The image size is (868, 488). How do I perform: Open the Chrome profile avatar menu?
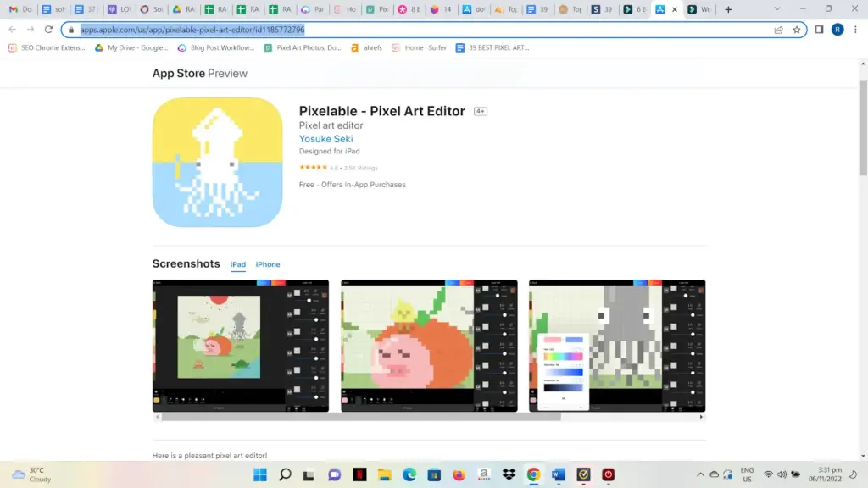tap(838, 28)
